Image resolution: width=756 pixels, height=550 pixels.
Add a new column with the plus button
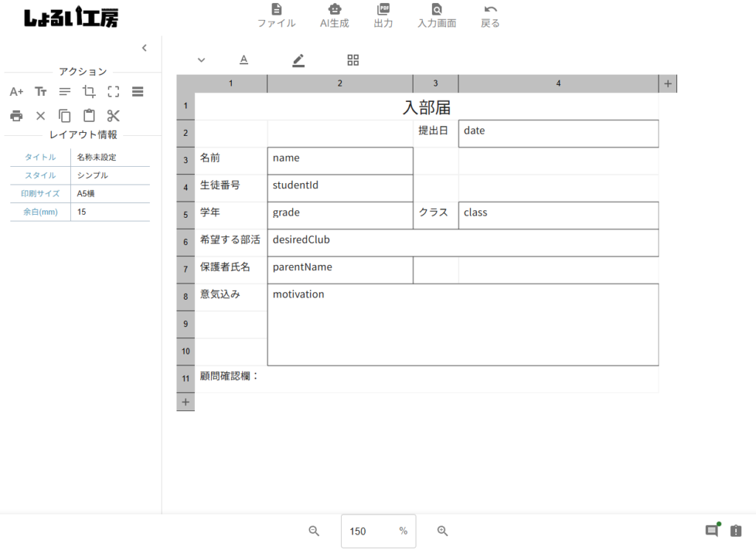point(667,83)
